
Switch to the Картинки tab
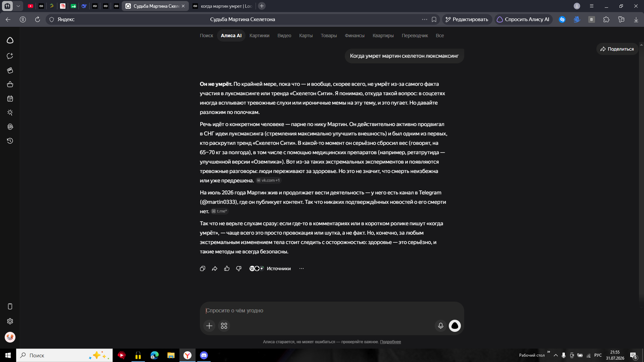click(x=259, y=36)
